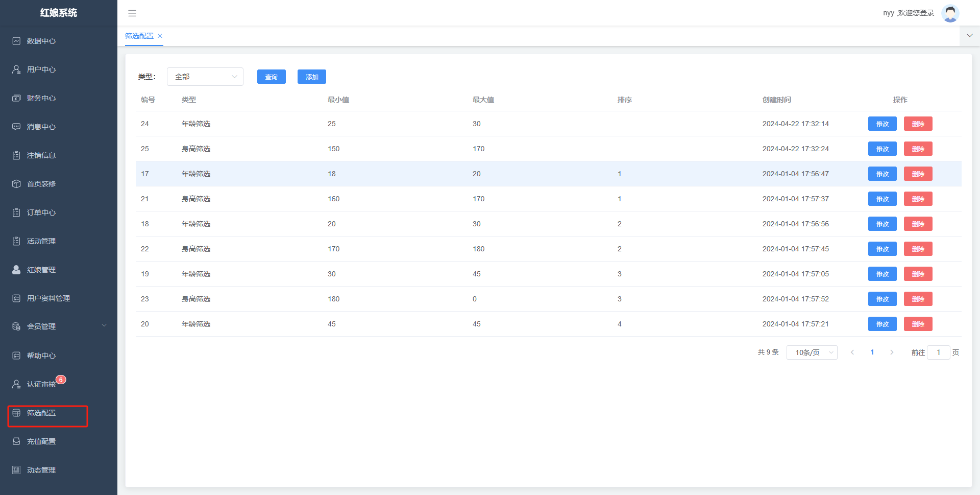Click the 添加 button
980x495 pixels.
(x=311, y=77)
